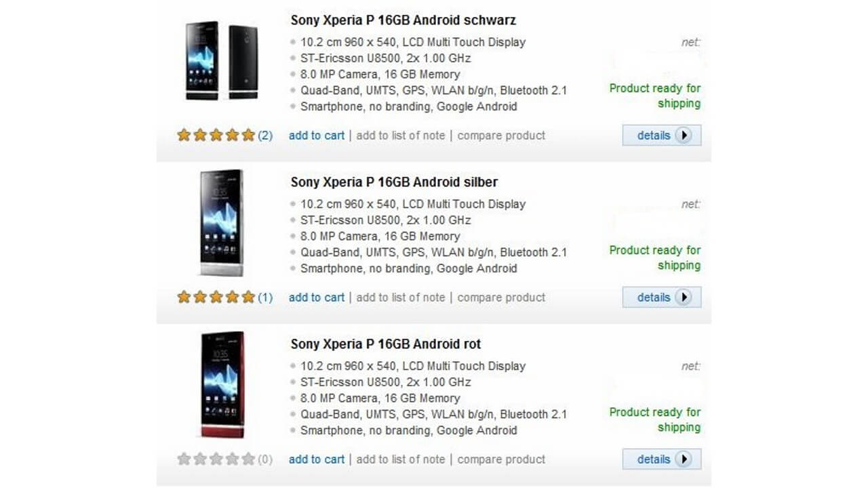This screenshot has width=868, height=488.
Task: Select the first star on the rot rating
Action: 182,459
